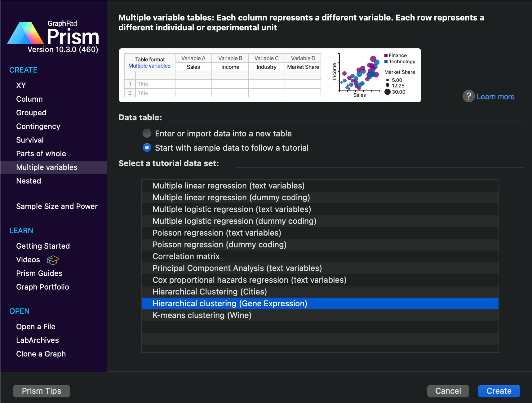Choose the Survival table type
Viewport: 532px width, 403px height.
click(30, 140)
